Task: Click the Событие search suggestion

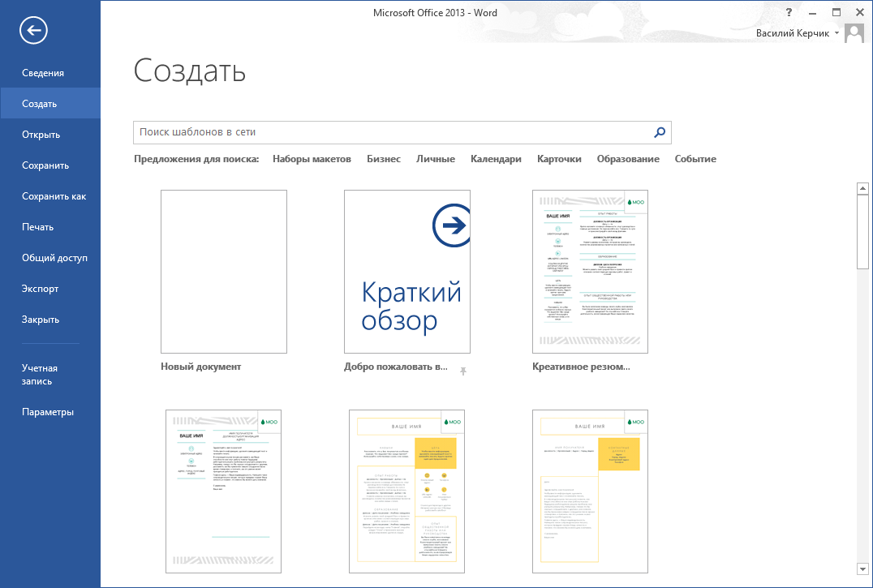Action: (695, 159)
